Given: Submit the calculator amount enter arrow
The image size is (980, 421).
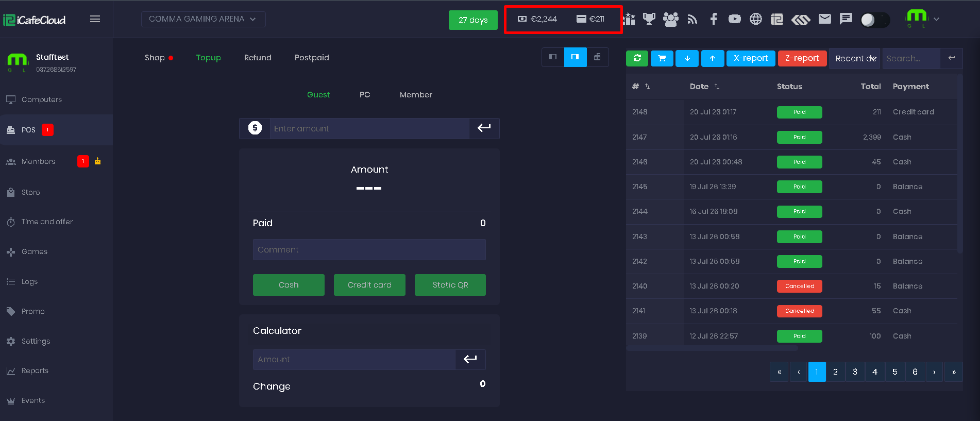Looking at the screenshot, I should click(470, 360).
